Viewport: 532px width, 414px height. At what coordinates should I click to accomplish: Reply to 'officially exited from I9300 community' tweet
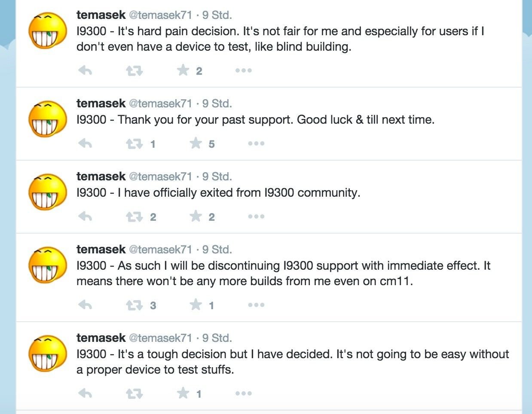tap(85, 216)
